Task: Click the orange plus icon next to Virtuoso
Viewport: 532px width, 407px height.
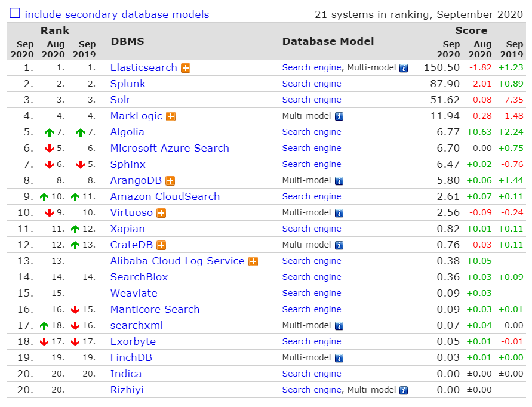Action: pos(161,213)
